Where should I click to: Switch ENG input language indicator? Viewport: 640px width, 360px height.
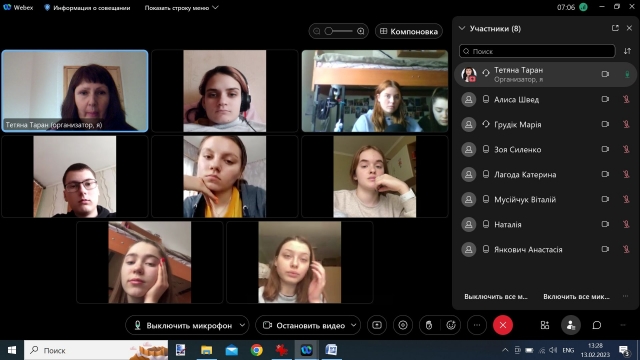(568, 350)
